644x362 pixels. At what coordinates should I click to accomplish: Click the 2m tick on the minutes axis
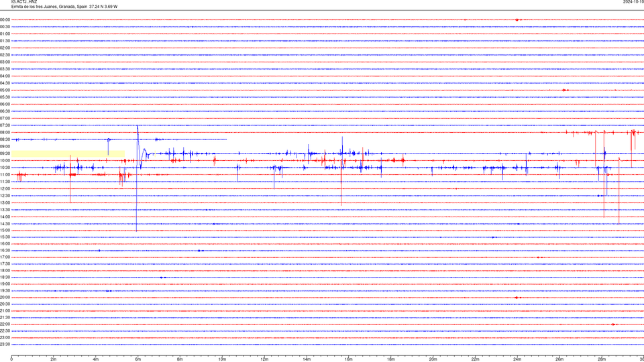tap(54, 359)
